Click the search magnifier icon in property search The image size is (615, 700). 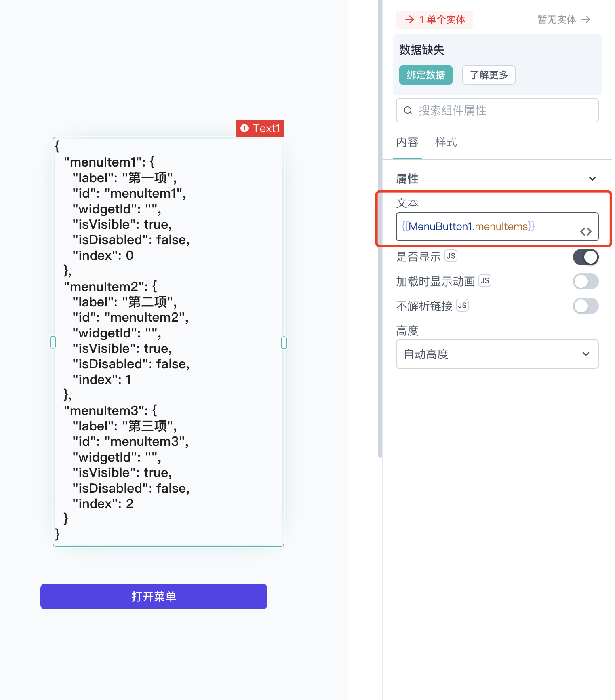(408, 110)
